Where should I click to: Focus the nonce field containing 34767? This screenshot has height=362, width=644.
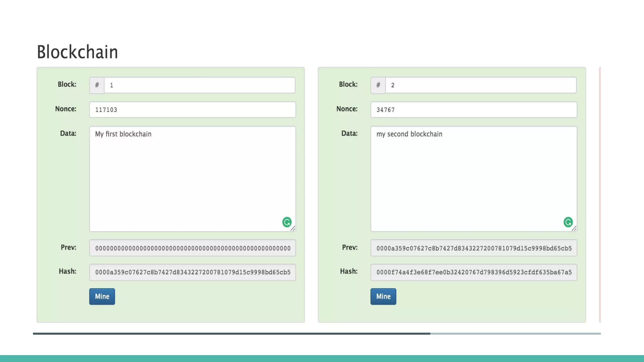pos(474,110)
